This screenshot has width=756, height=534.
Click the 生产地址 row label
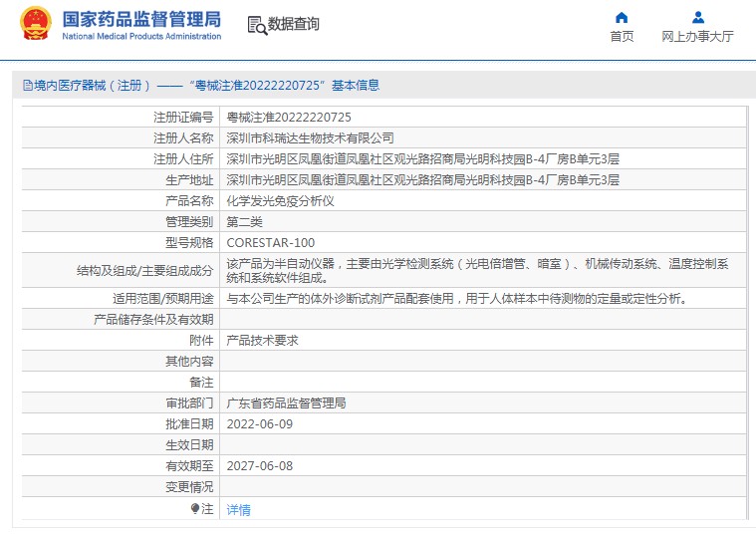click(x=189, y=180)
